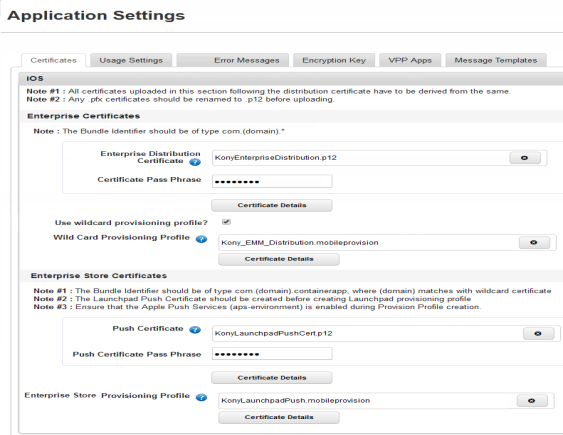View Certificate Details for Enterprise Store Provisioning Profile
The width and height of the screenshot is (563, 435).
279,417
